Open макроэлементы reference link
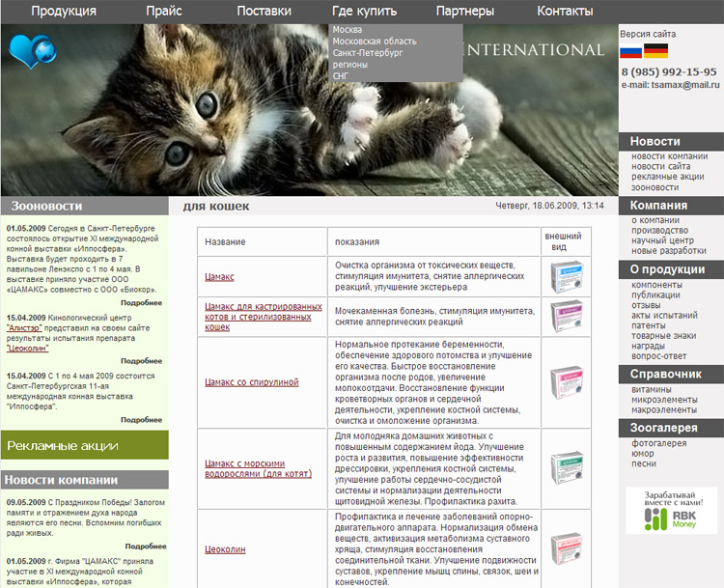The height and width of the screenshot is (588, 724). pos(664,409)
